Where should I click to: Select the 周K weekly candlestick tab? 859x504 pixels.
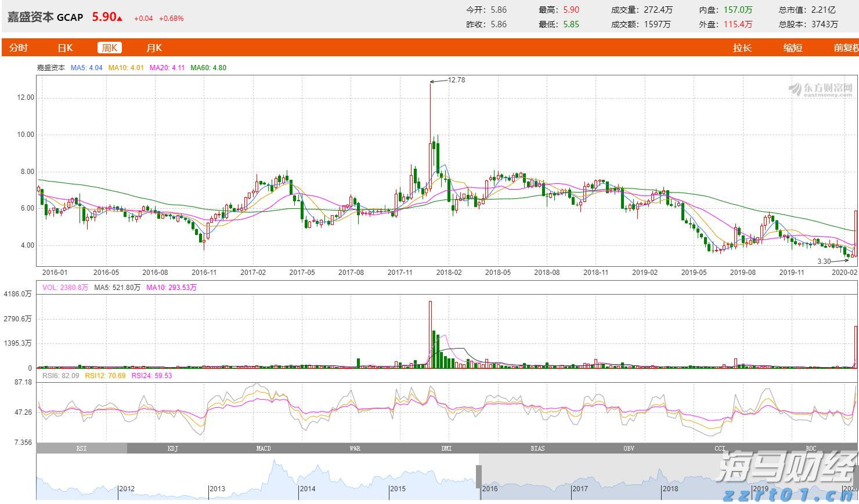click(109, 48)
